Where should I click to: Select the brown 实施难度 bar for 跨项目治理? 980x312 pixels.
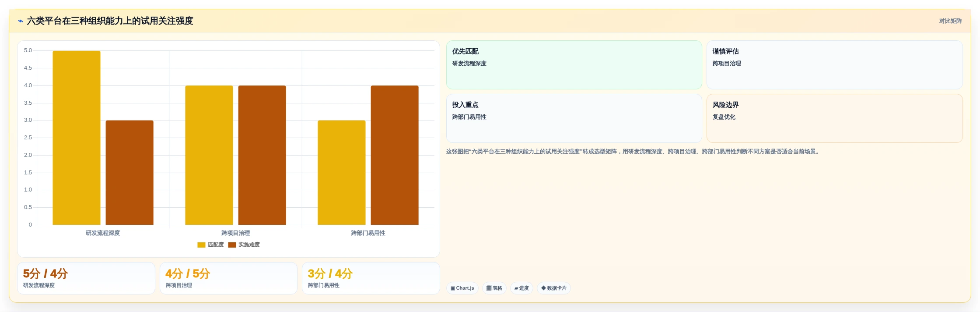coord(262,155)
